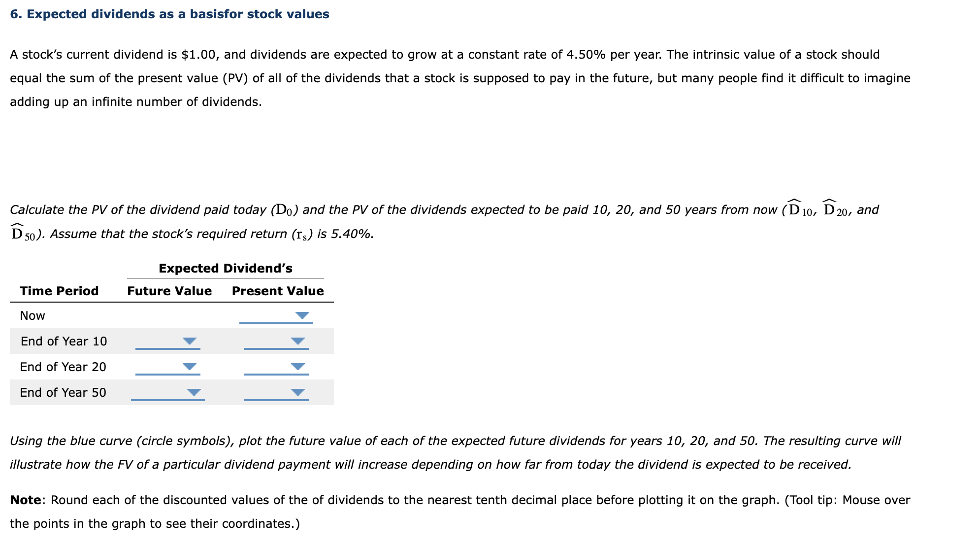This screenshot has height=549, width=980.
Task: Click the blue dropdown triangle beside Now row
Action: (302, 314)
